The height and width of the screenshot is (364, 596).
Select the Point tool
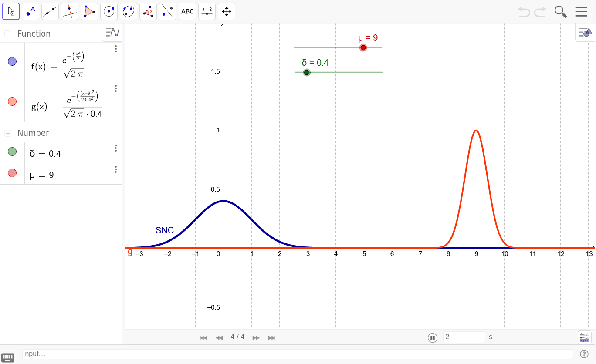coord(30,11)
